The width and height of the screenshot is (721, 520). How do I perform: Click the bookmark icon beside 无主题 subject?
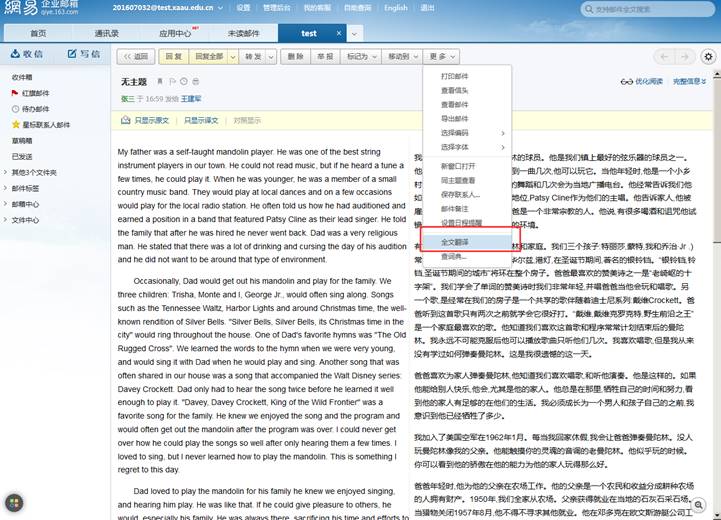160,81
